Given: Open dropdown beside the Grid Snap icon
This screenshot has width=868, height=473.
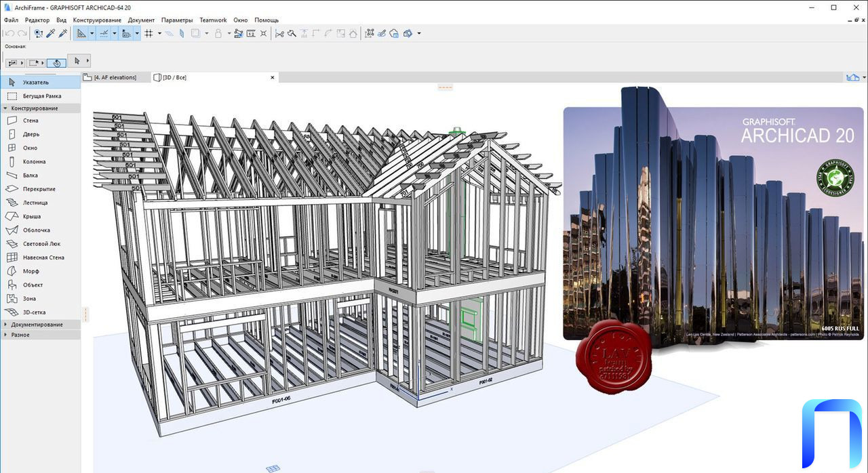Looking at the screenshot, I should 159,33.
